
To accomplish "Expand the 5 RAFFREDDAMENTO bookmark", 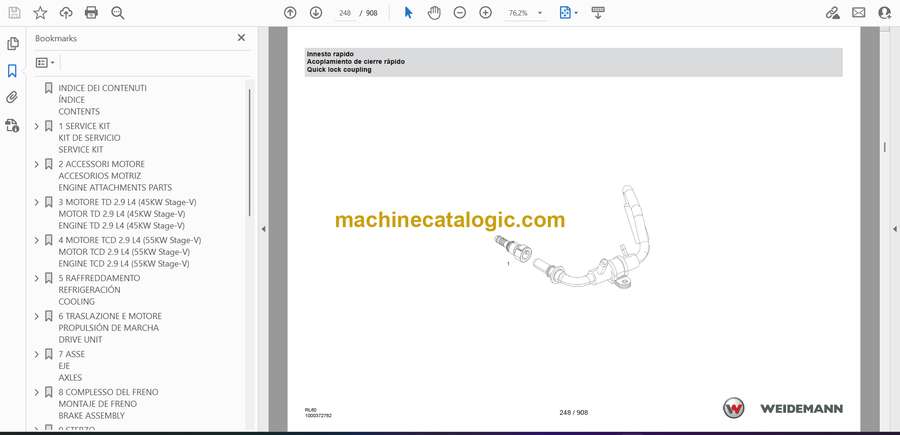I will pos(37,278).
